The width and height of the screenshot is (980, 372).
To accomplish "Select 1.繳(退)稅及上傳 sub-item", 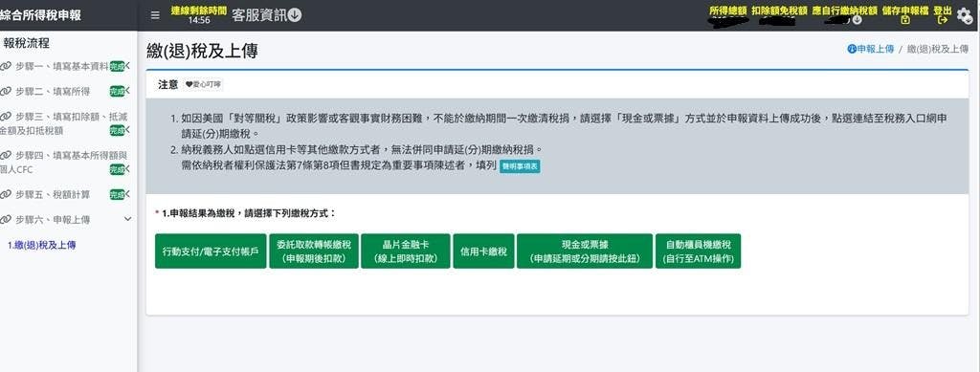I will pos(42,246).
